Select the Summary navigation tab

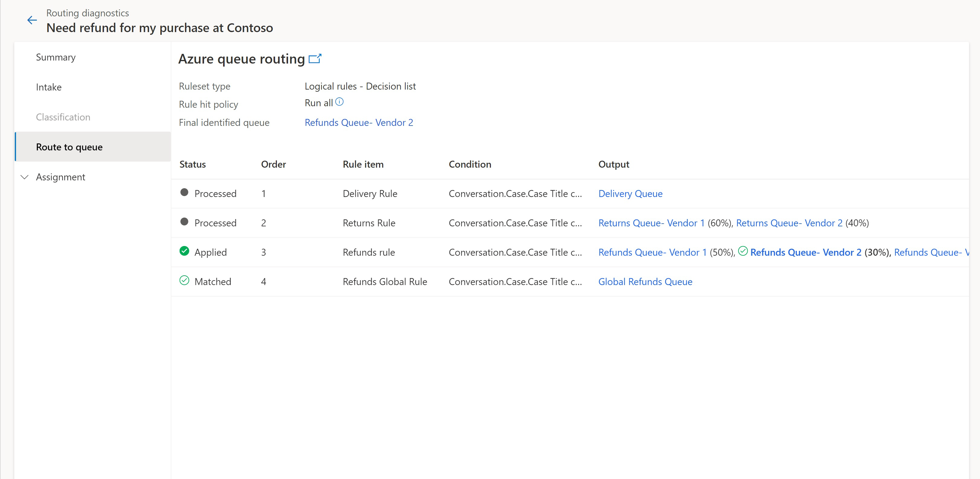pyautogui.click(x=56, y=57)
